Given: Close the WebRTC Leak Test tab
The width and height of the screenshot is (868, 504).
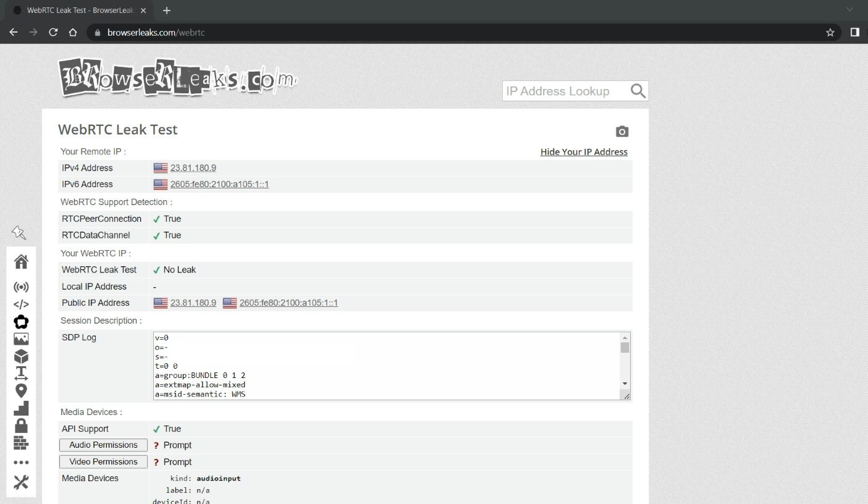Looking at the screenshot, I should (x=143, y=10).
